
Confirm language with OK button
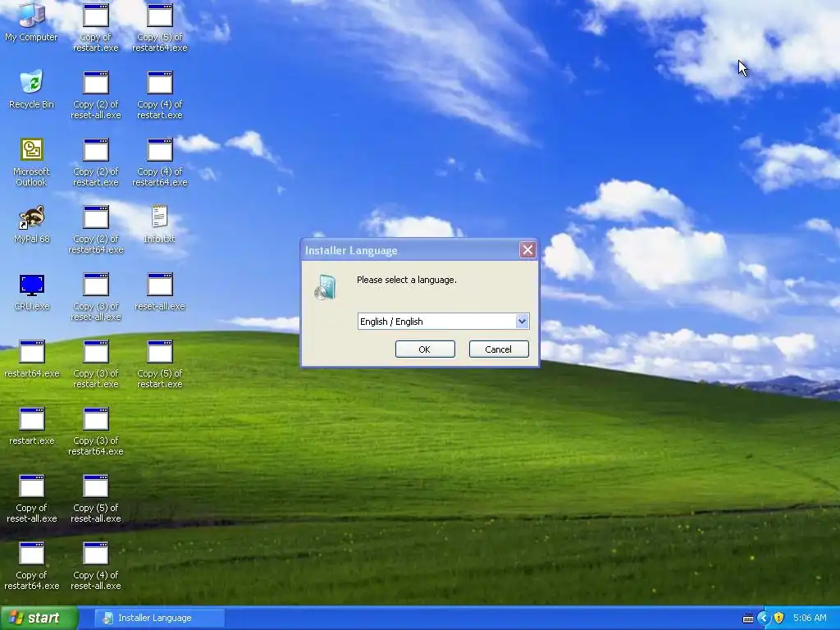pyautogui.click(x=425, y=349)
